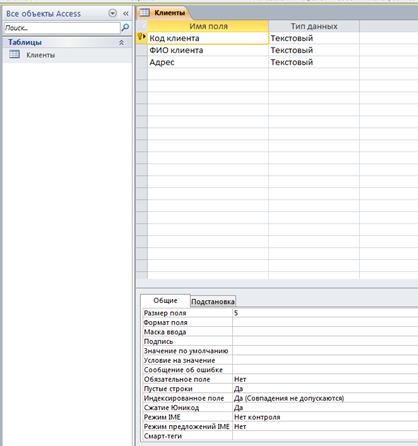
Task: Click the Значение по умолчанию value
Action: pyautogui.click(x=325, y=351)
